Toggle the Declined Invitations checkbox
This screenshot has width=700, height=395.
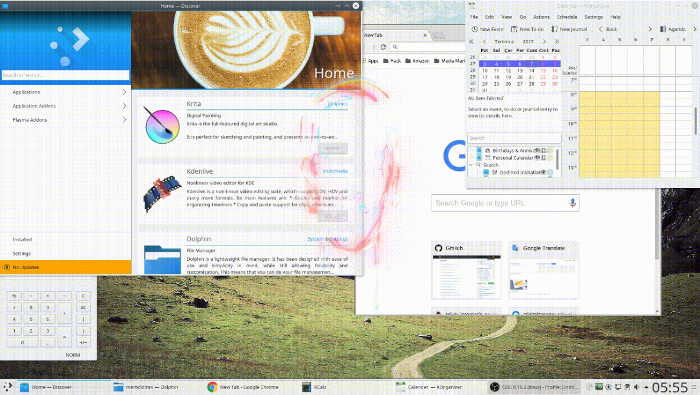click(486, 172)
